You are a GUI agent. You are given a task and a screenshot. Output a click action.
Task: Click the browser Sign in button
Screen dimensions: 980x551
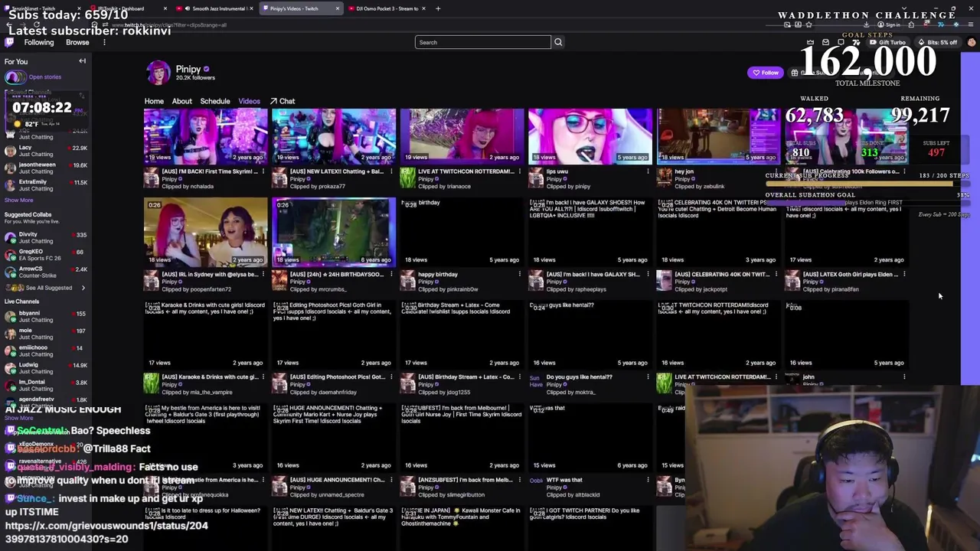pyautogui.click(x=888, y=24)
